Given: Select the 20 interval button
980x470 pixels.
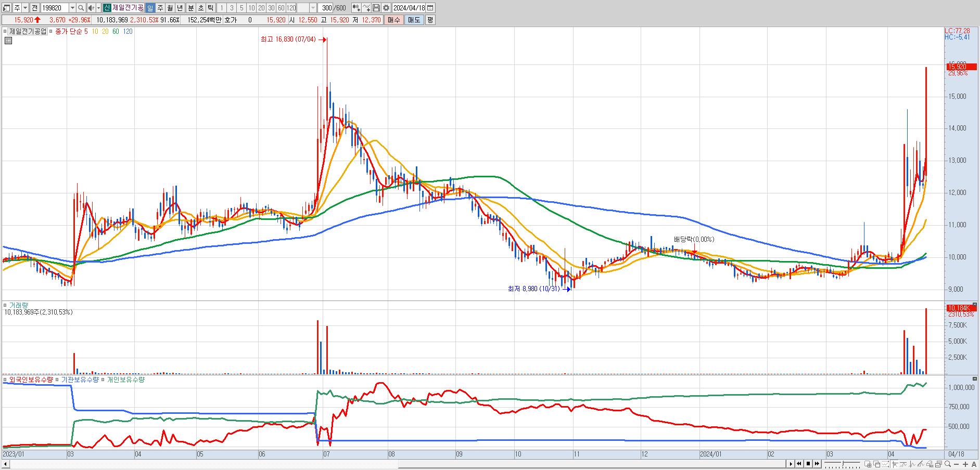Looking at the screenshot, I should [261, 8].
